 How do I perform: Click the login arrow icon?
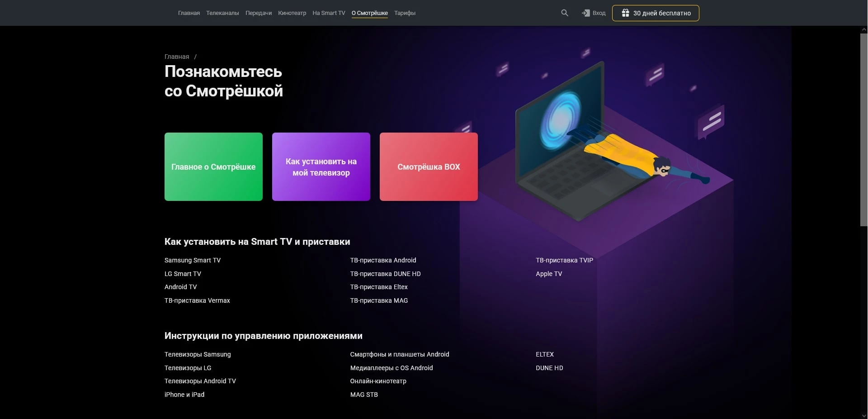pos(585,13)
